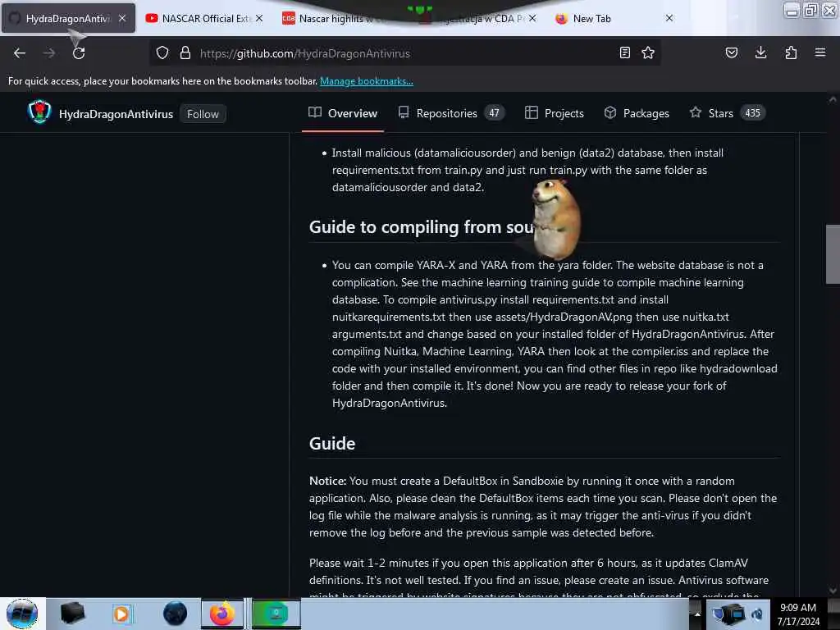Open the Manage bookmarks link
This screenshot has height=630, width=840.
coord(367,81)
